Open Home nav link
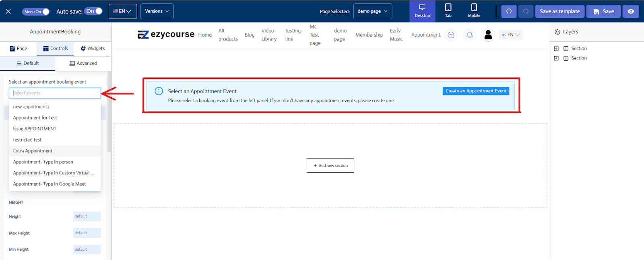The height and width of the screenshot is (260, 644). click(x=205, y=35)
